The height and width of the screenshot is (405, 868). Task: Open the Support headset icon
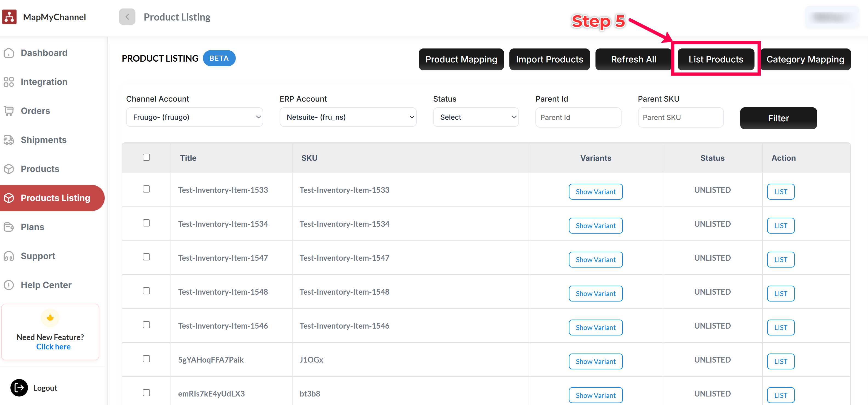click(x=9, y=256)
